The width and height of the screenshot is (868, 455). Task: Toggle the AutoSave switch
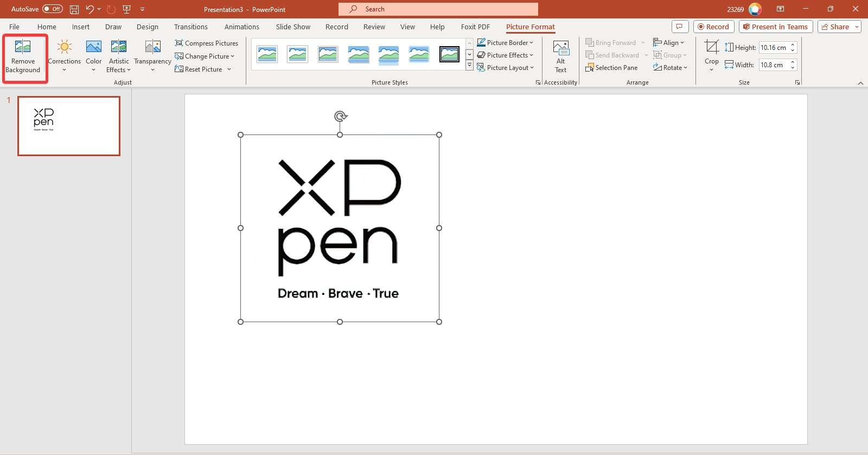click(x=53, y=9)
